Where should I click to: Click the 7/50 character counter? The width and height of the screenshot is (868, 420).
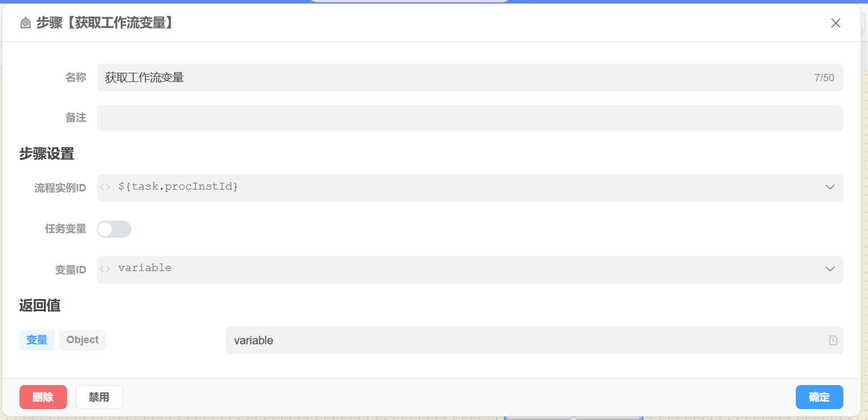[x=824, y=78]
